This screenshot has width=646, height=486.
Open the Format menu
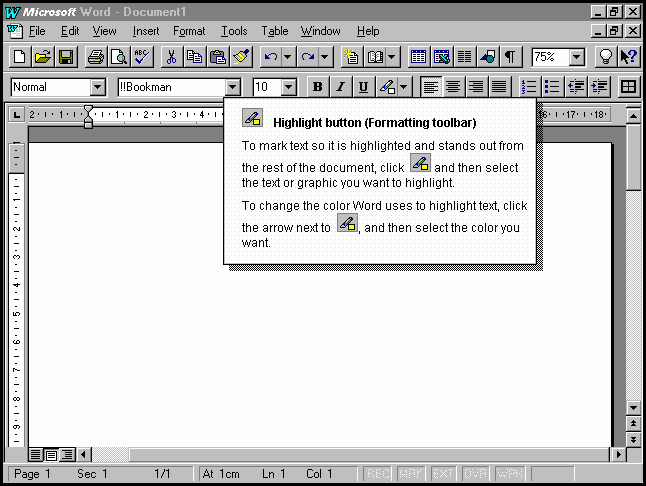point(189,31)
